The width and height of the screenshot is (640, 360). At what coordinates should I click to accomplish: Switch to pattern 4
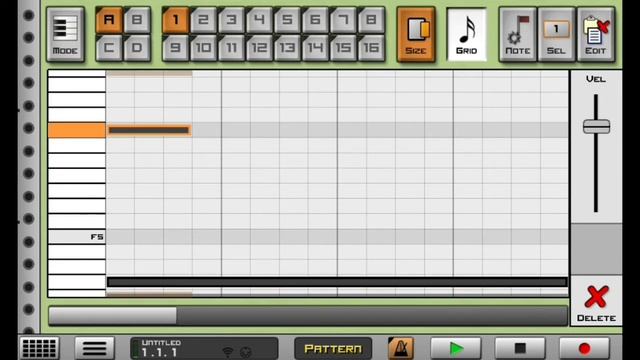click(259, 20)
